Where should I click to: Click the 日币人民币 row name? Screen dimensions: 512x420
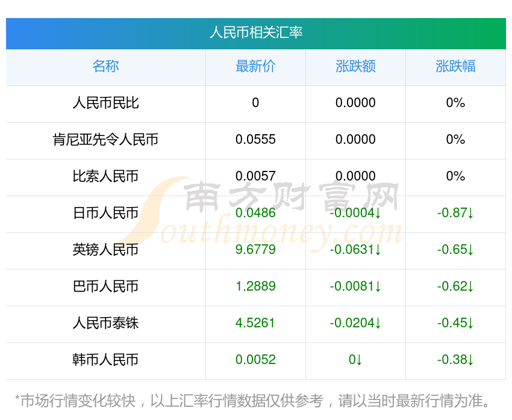(x=105, y=213)
